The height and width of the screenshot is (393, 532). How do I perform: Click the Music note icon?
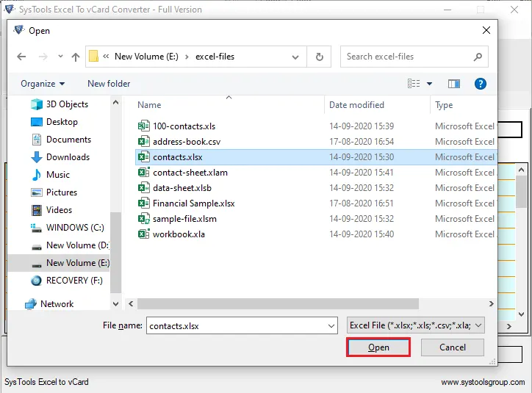click(x=36, y=175)
